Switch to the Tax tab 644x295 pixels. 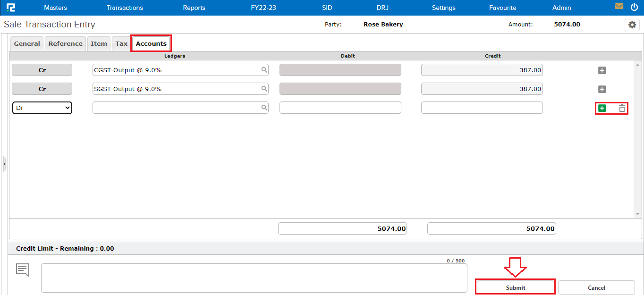point(121,43)
